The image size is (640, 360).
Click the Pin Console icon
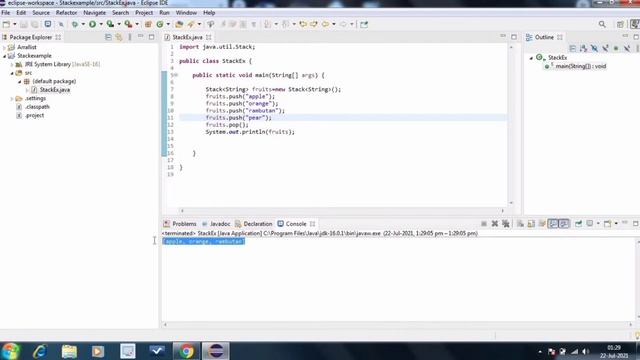click(x=578, y=224)
